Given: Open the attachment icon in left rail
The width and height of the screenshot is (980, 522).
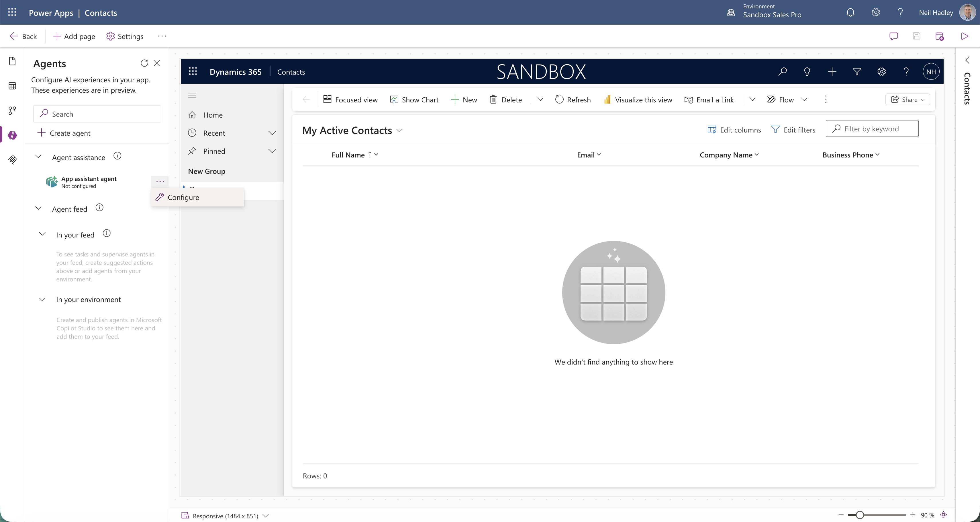Looking at the screenshot, I should 12,160.
